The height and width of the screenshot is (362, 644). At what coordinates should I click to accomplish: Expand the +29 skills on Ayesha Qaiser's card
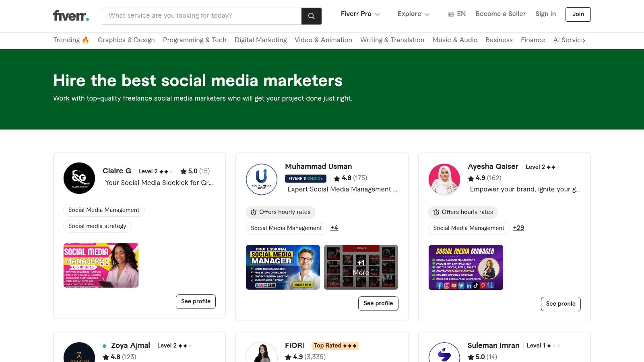click(x=518, y=228)
